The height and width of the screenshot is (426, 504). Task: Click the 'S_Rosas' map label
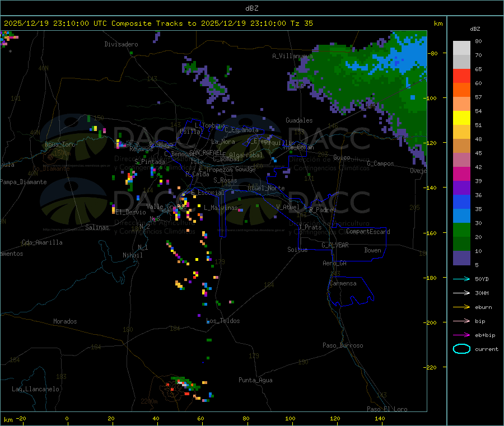[x=225, y=180]
